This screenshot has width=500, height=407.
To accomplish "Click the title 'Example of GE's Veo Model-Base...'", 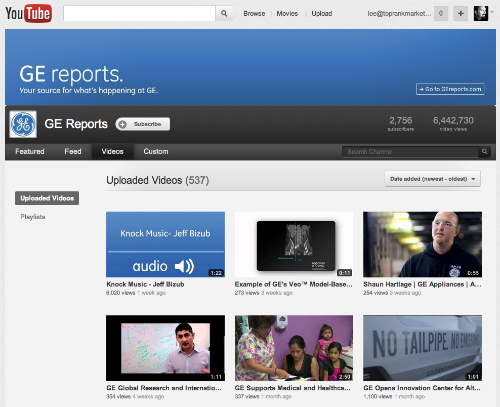I will tap(293, 284).
